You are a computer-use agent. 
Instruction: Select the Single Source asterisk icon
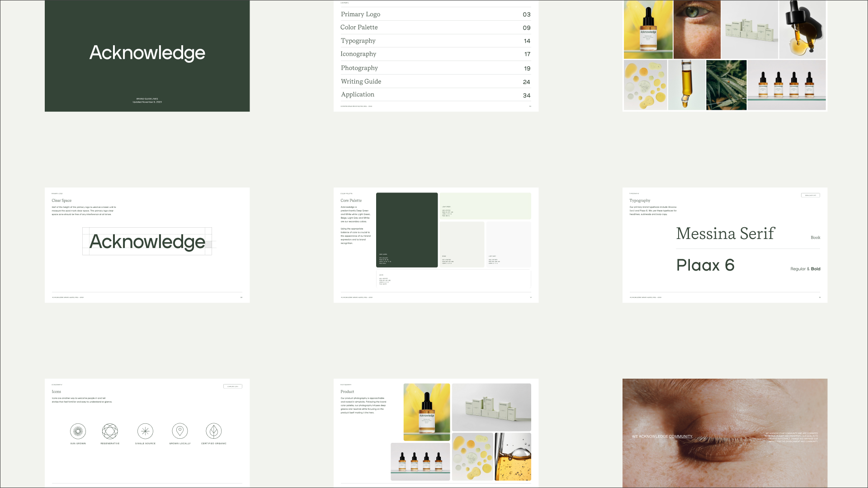(x=145, y=431)
